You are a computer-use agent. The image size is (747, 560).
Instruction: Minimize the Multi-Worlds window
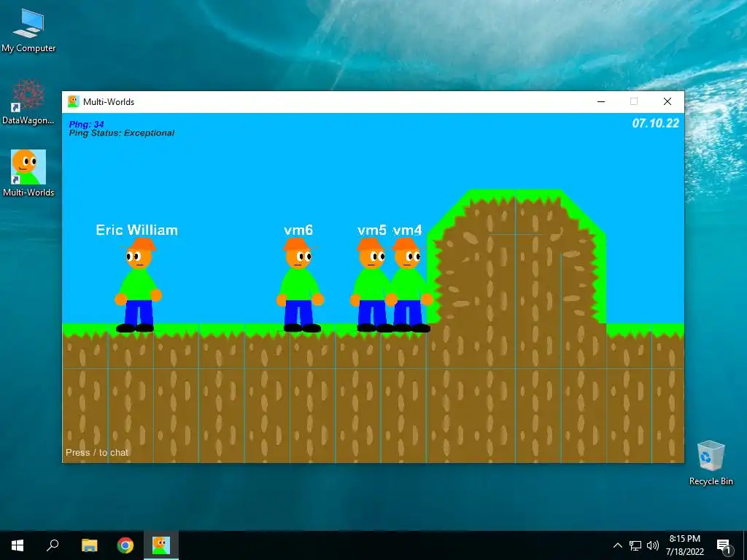601,101
